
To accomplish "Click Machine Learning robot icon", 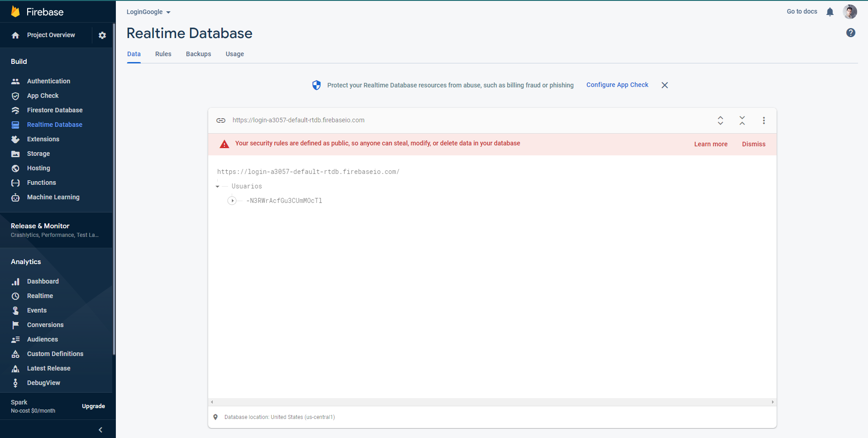I will pos(15,197).
